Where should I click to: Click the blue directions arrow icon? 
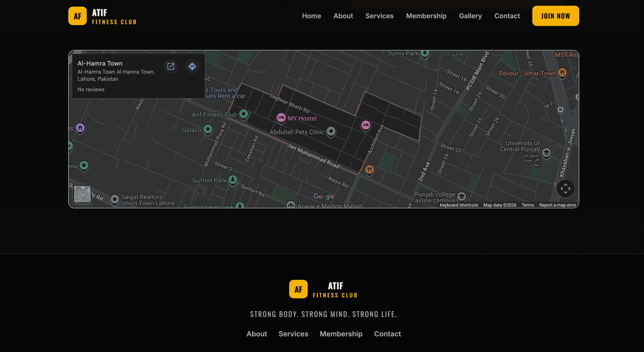[192, 66]
